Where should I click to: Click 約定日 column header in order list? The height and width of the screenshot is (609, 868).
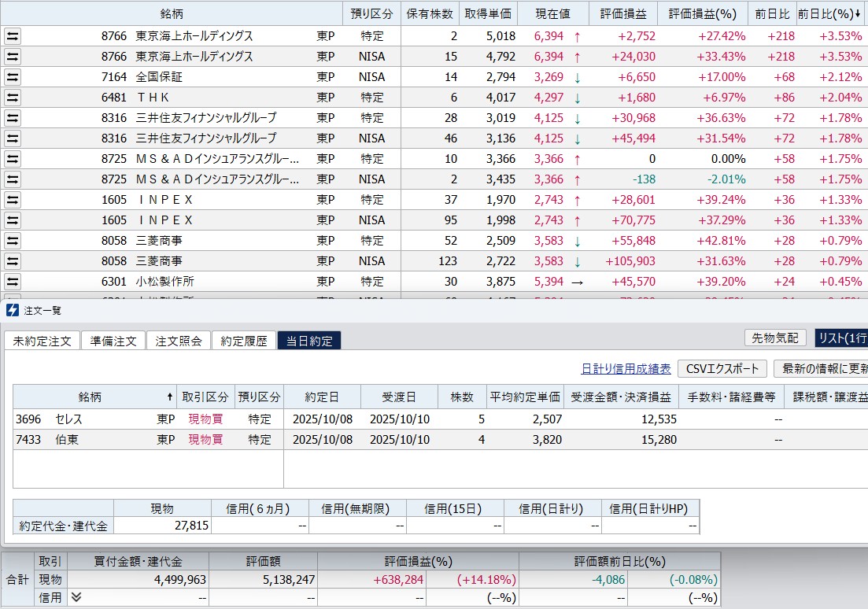[322, 397]
